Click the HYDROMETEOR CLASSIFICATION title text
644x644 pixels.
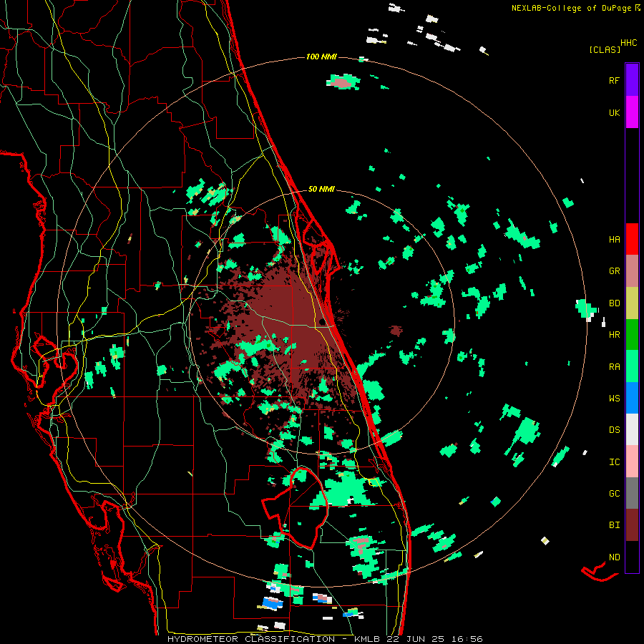pos(251,639)
